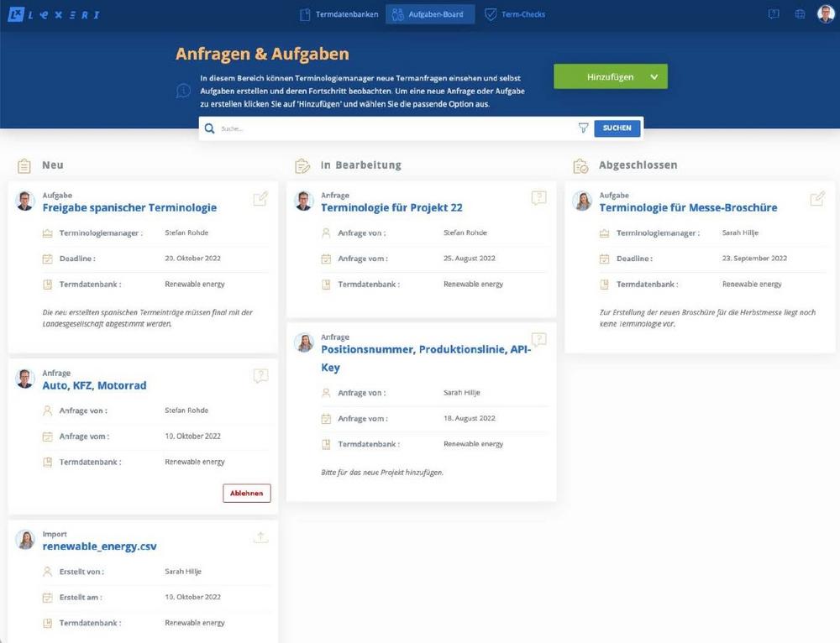Open the renewable_energy.csv import link

[x=99, y=546]
